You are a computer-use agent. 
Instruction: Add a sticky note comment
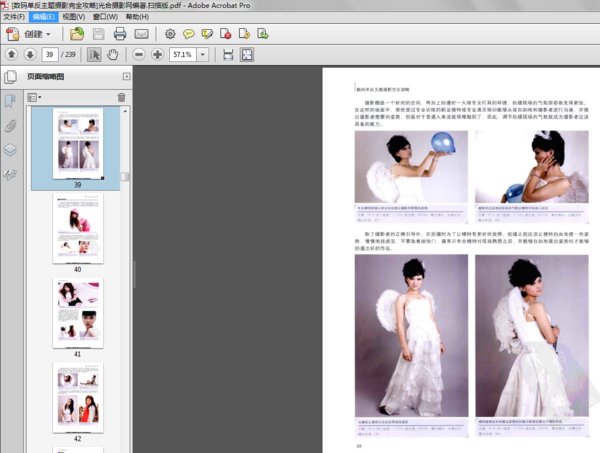pos(189,34)
